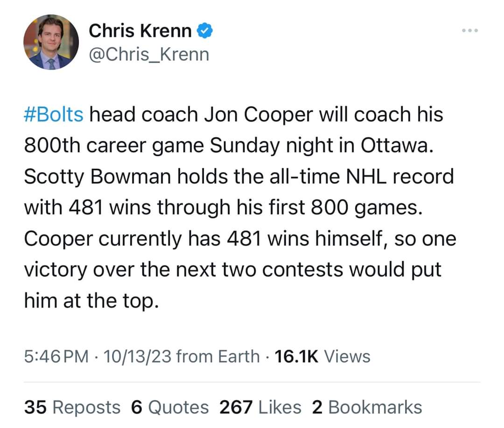Follow the #Bolts hashtag link
Screen dimensions: 504x428
click(54, 115)
